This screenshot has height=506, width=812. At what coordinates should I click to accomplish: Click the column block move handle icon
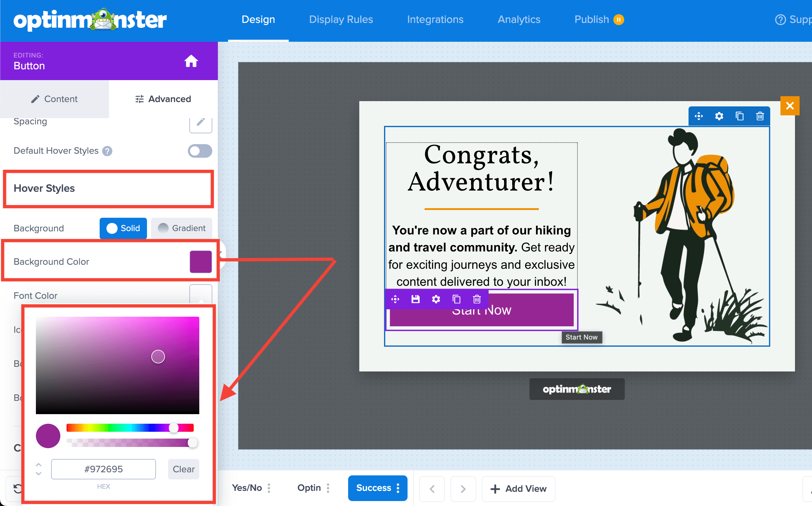698,116
